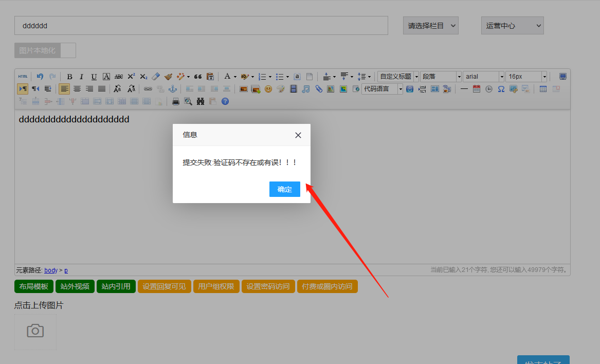600x364 pixels.
Task: Click the blockquote quotation marks icon
Action: (x=197, y=77)
